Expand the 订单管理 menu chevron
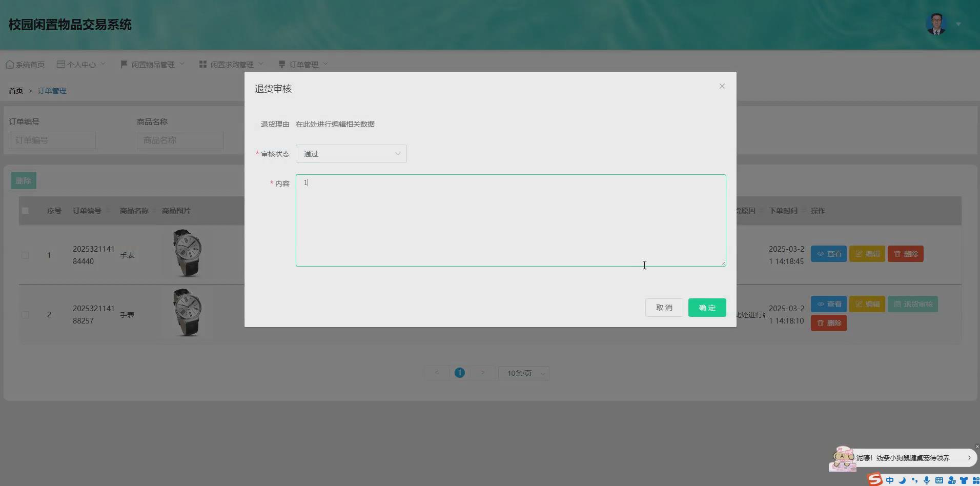This screenshot has width=980, height=486. point(327,64)
